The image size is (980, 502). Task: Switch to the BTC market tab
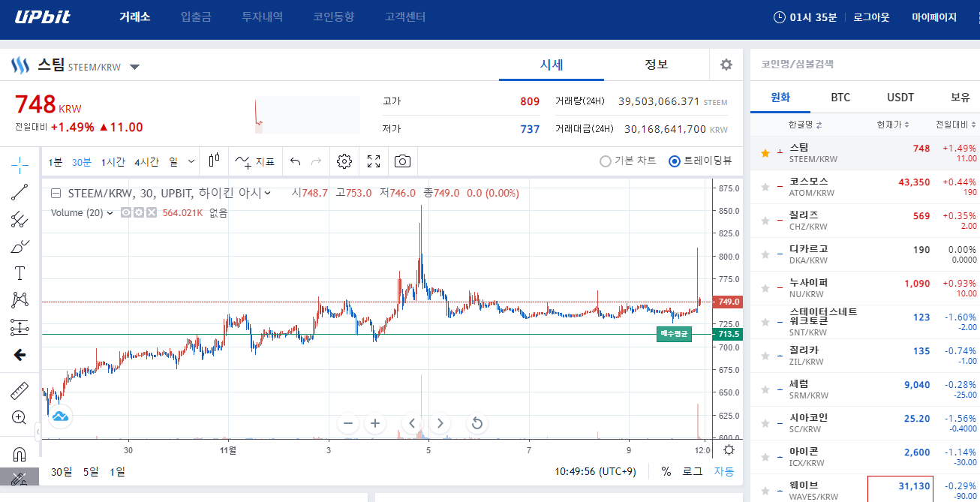click(840, 98)
